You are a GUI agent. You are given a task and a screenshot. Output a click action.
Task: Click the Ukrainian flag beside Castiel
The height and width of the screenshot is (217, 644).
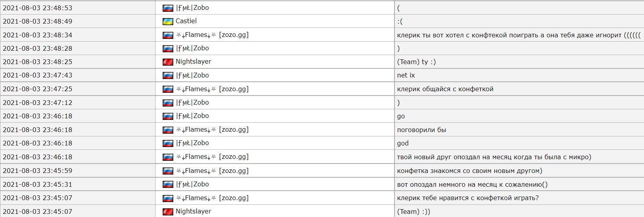pos(168,22)
